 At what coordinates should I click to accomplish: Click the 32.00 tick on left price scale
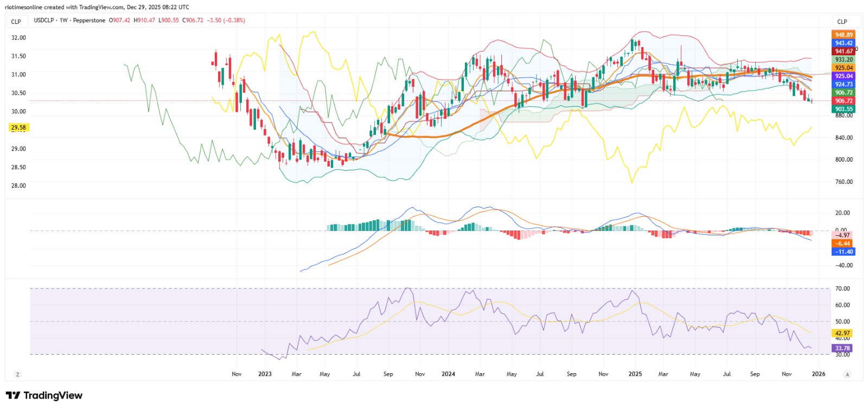point(18,38)
